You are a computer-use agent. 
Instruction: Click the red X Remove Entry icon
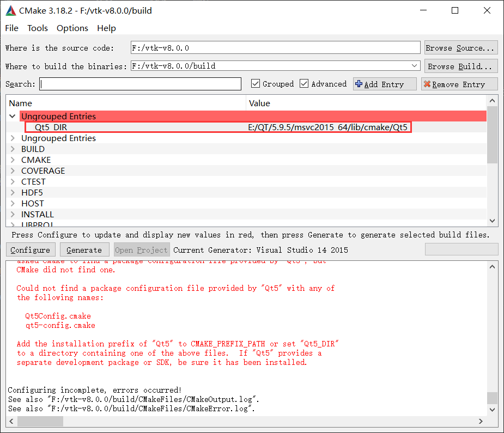427,84
